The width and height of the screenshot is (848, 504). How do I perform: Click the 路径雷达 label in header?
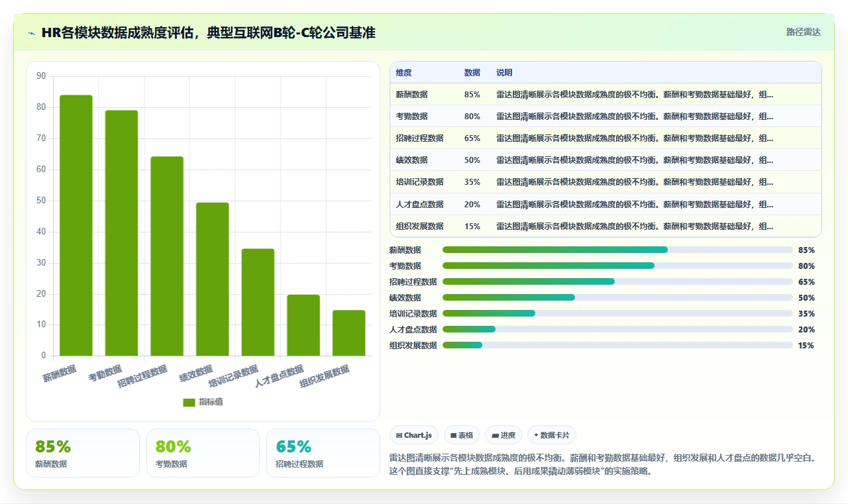point(803,32)
